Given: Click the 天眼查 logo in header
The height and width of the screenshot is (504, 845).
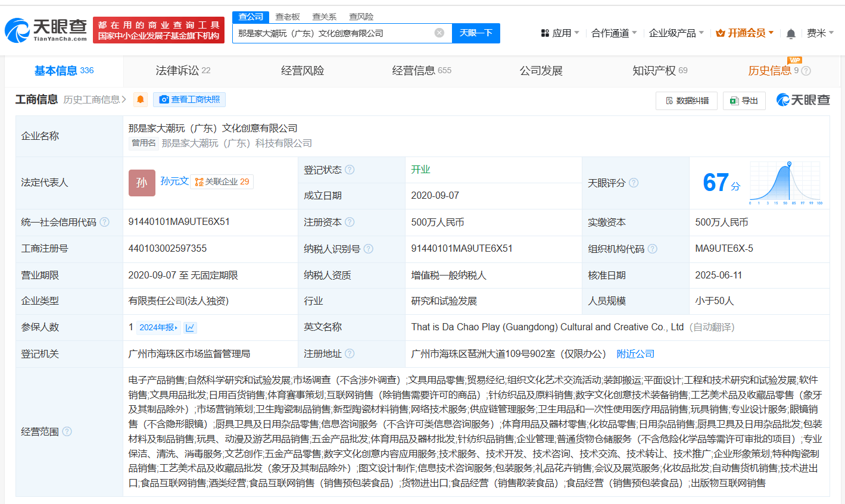Looking at the screenshot, I should [x=46, y=30].
